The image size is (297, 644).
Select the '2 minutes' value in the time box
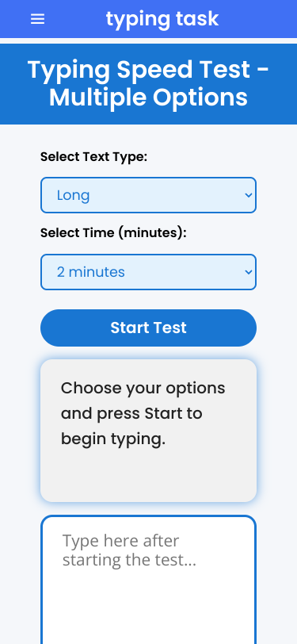tap(90, 272)
